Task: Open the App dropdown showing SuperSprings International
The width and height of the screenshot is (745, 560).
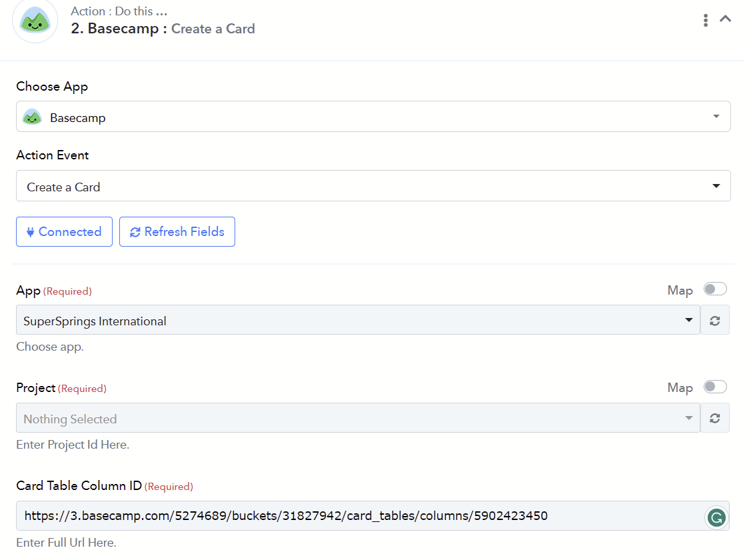Action: pos(358,320)
